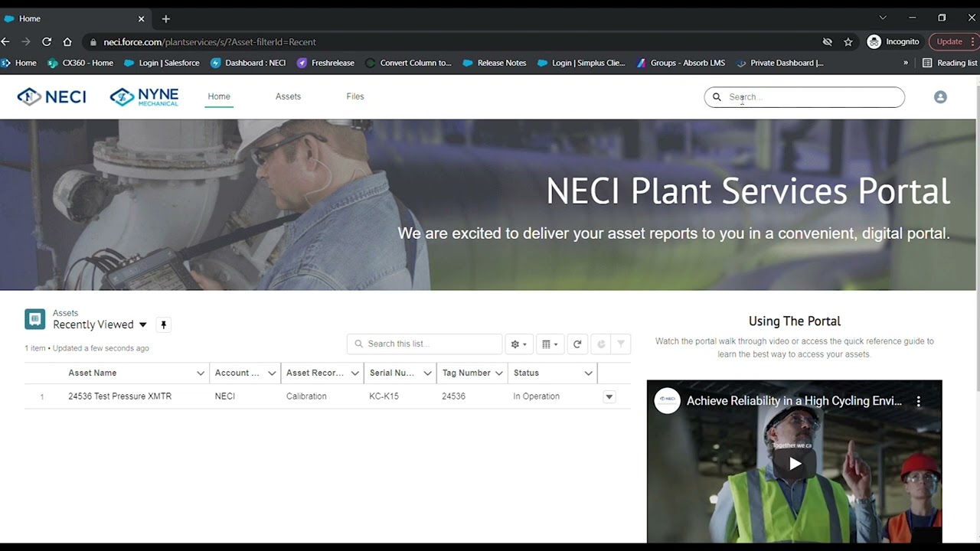Open list view controls gear
The image size is (980, 551).
tap(518, 344)
